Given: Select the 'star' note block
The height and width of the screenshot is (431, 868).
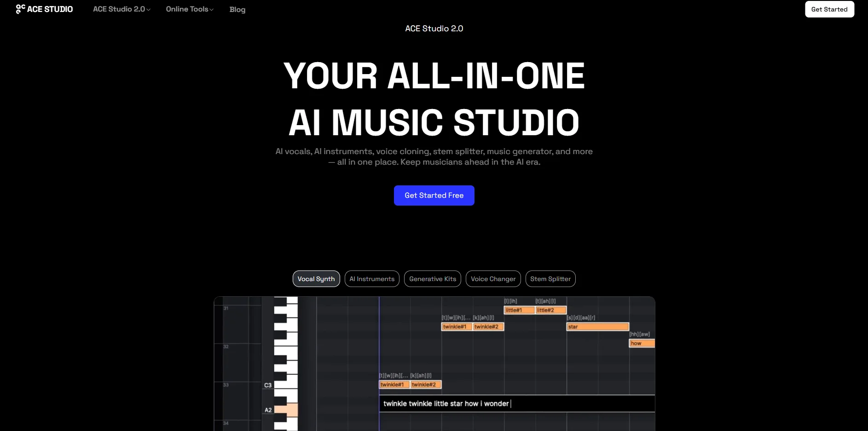Looking at the screenshot, I should click(597, 326).
